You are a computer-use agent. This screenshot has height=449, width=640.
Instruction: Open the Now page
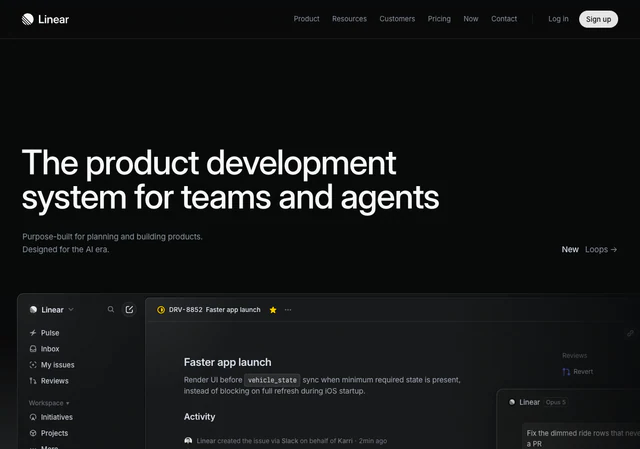point(471,19)
